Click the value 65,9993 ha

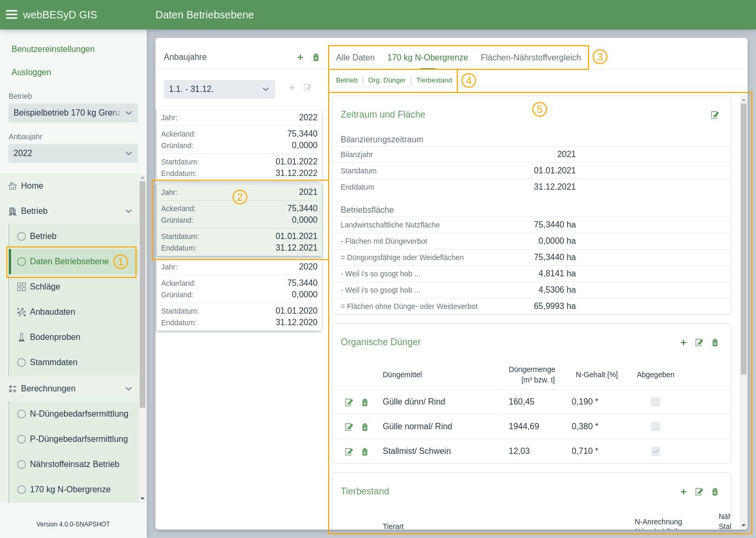pyautogui.click(x=555, y=306)
